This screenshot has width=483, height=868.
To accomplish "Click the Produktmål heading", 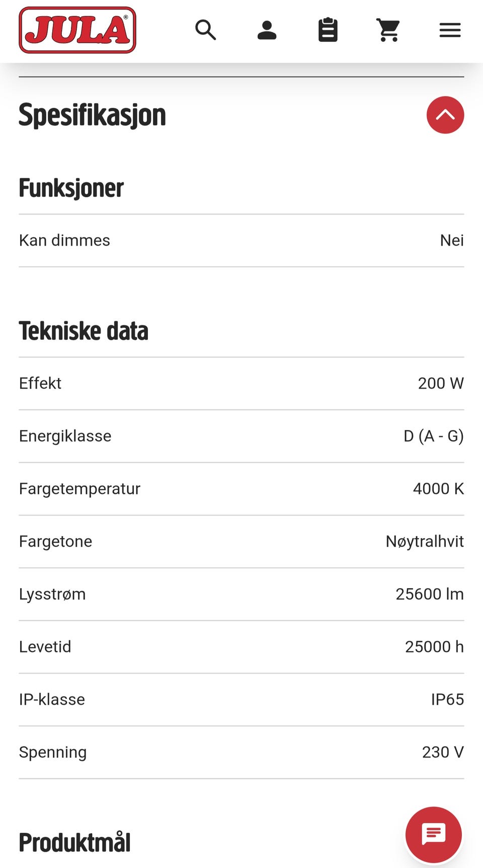I will pyautogui.click(x=74, y=842).
